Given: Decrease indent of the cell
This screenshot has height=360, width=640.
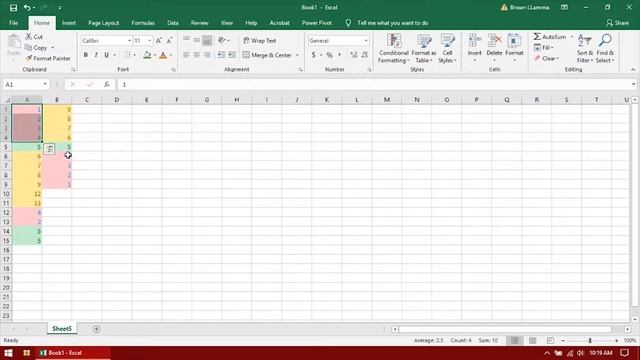Looking at the screenshot, I should pos(221,55).
